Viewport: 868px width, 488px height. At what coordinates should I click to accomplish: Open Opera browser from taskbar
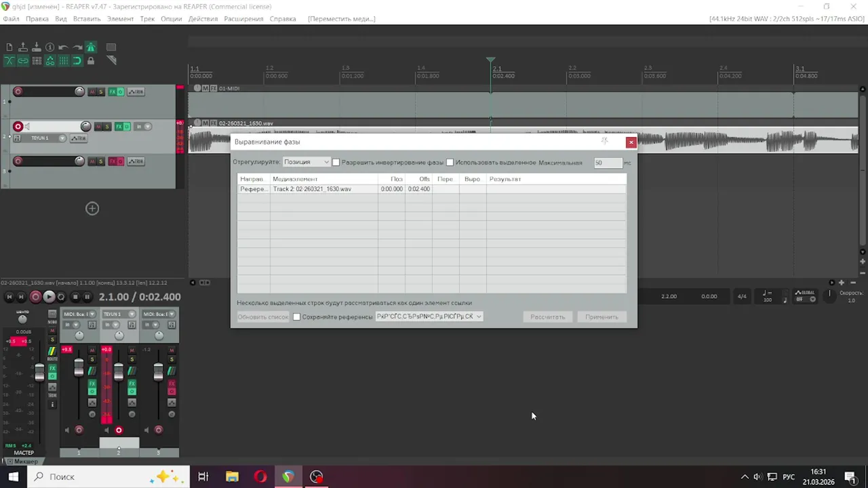[x=260, y=477]
